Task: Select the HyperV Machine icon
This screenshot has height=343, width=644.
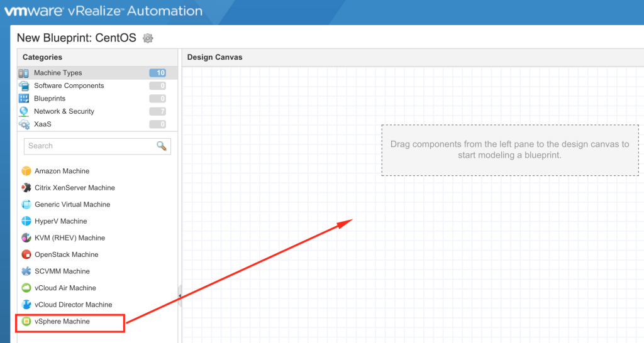Action: (x=26, y=221)
